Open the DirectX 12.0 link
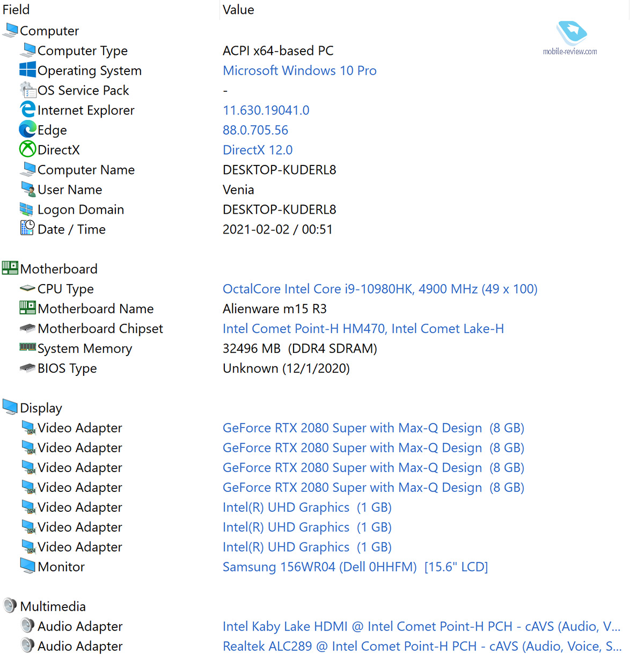Viewport: 644px width, 667px height. pyautogui.click(x=258, y=150)
